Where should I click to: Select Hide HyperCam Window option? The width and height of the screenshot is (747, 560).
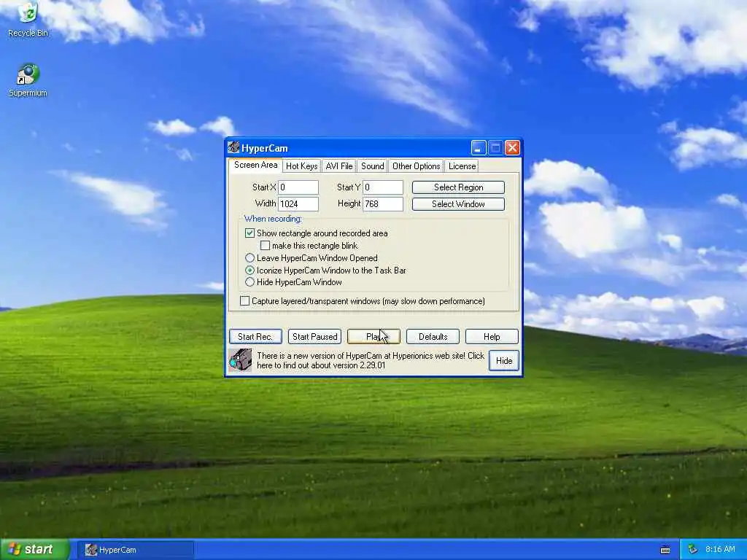point(249,282)
